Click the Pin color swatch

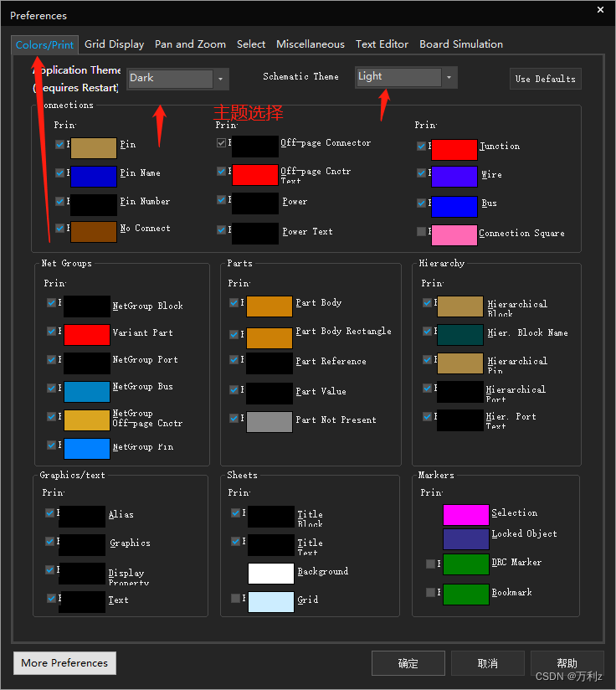tap(93, 148)
